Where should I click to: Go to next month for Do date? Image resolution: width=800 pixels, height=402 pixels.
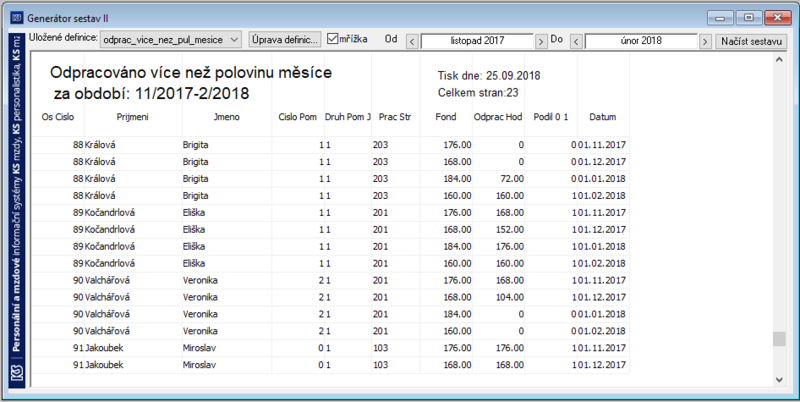coord(705,41)
